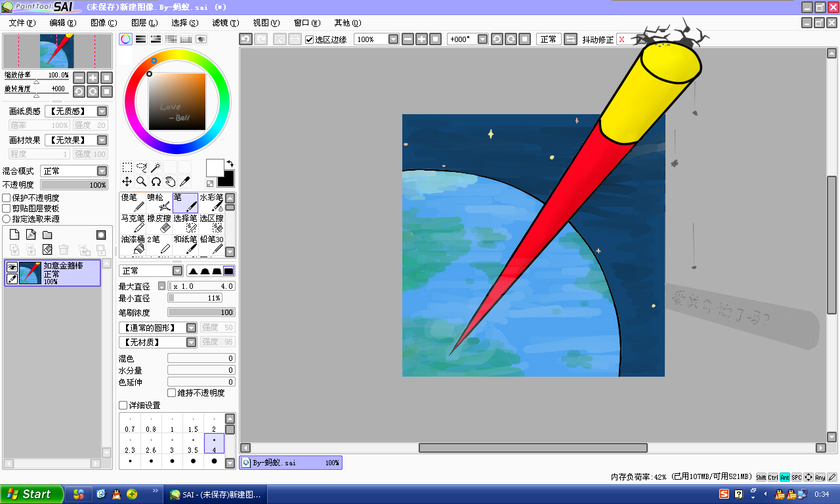
Task: Click the black background color swatch
Action: click(228, 180)
